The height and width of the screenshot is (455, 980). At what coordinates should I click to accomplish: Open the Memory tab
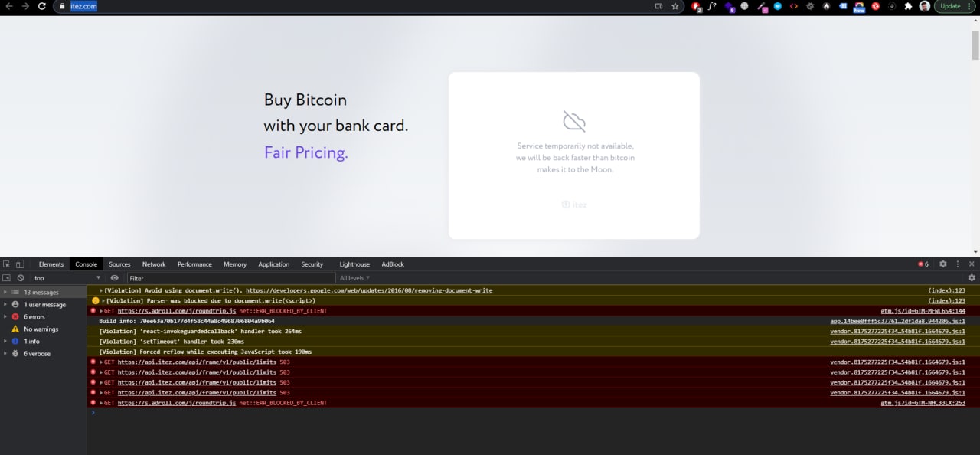[235, 264]
